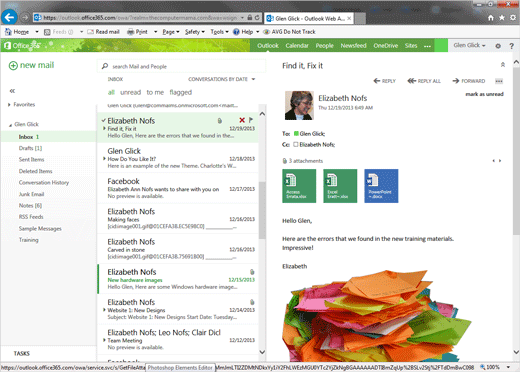Open the Safety toolbar dropdown
520x372 pixels.
click(195, 32)
